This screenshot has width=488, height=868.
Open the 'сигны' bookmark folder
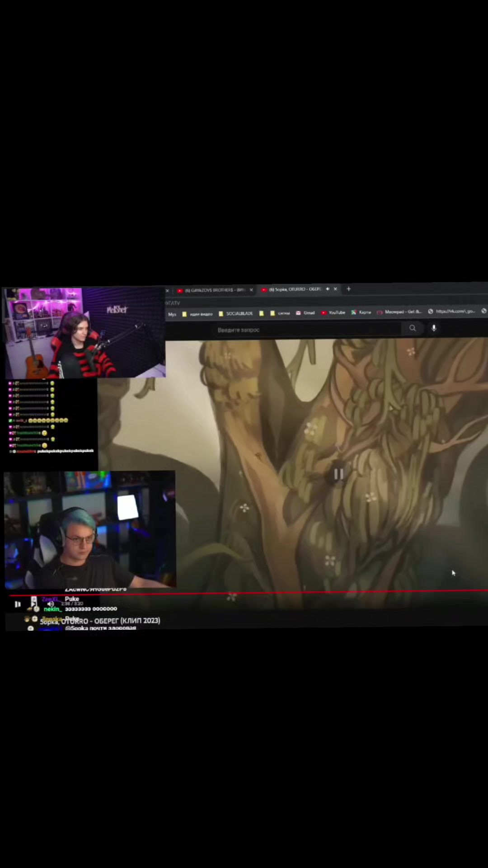[x=280, y=313]
